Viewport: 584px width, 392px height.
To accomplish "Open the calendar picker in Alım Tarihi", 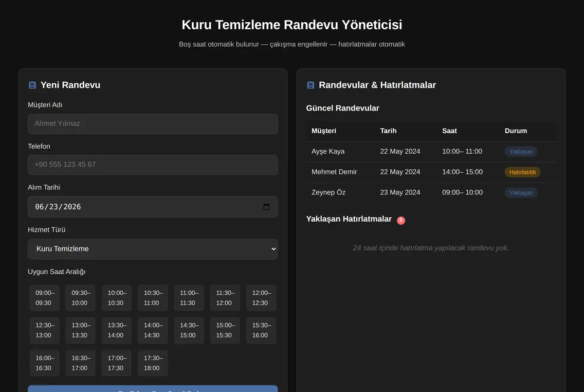I will [x=266, y=207].
